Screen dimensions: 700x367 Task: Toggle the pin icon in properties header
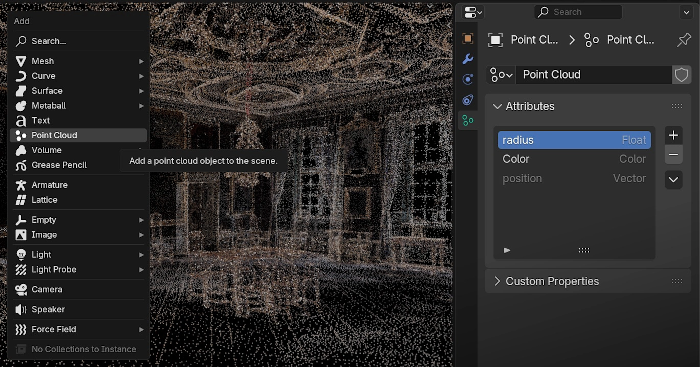click(683, 40)
